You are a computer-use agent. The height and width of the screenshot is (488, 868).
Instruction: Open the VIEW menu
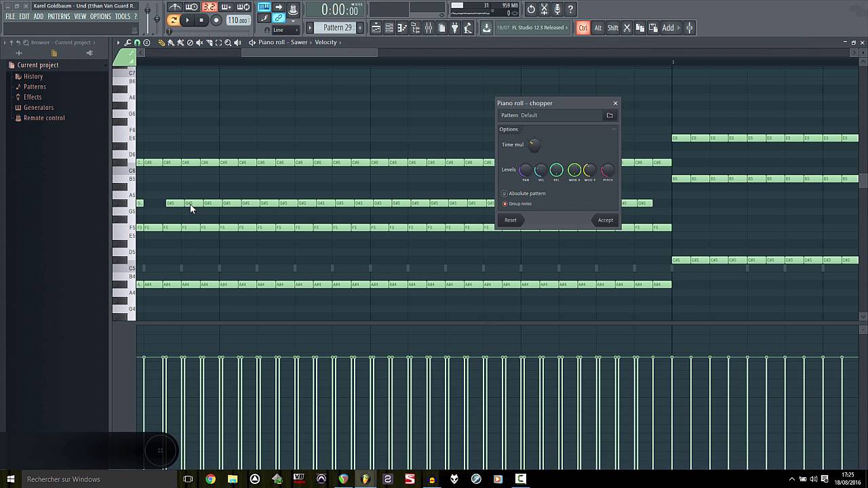[80, 16]
